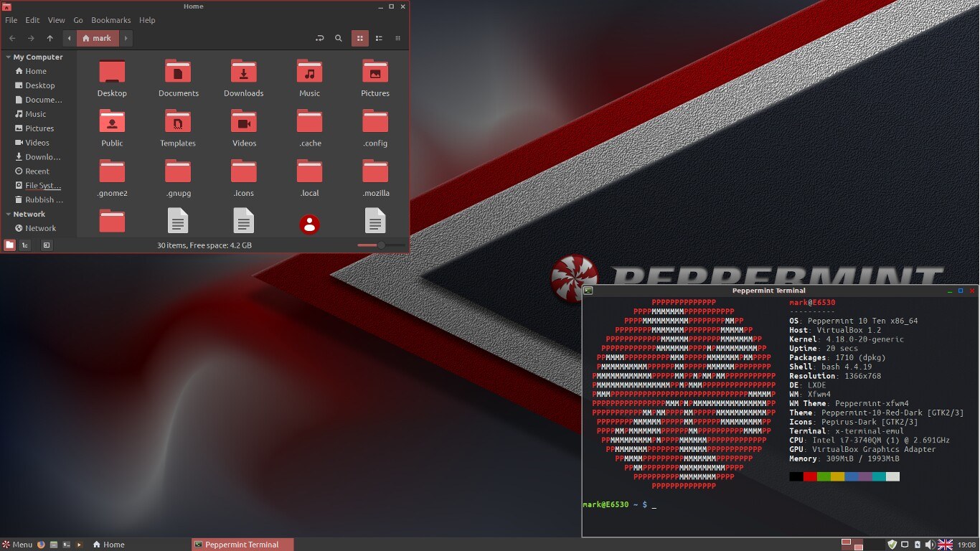Image resolution: width=980 pixels, height=551 pixels.
Task: Adjust the icon zoom slider in the statusbar
Action: (380, 245)
